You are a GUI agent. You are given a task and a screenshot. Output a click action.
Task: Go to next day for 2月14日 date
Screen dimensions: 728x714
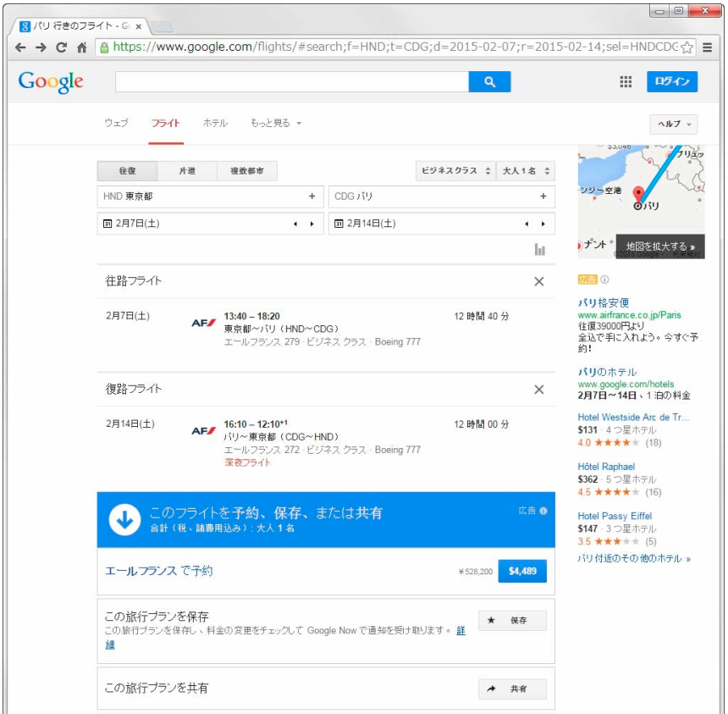(543, 224)
